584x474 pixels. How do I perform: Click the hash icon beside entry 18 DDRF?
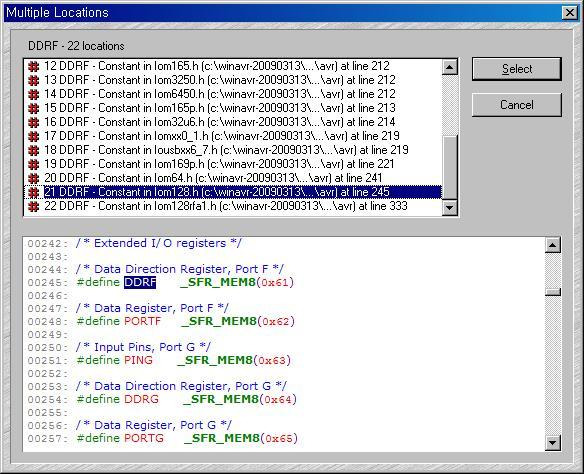34,150
